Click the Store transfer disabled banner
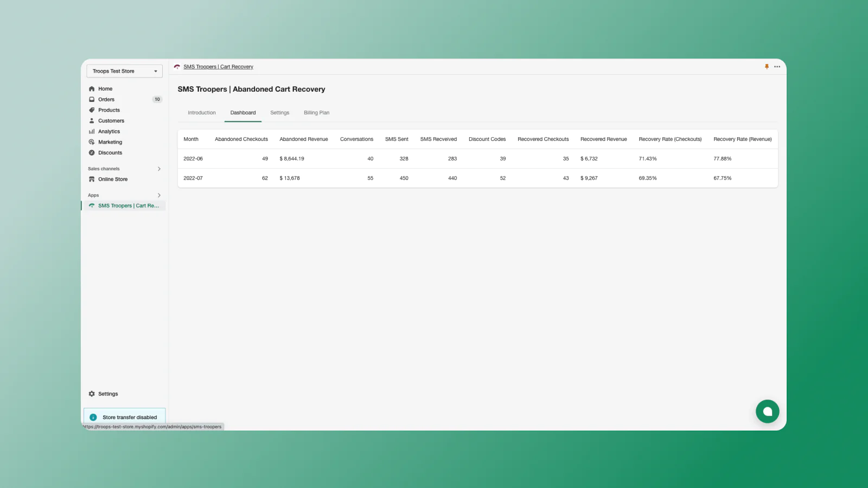 pos(125,417)
